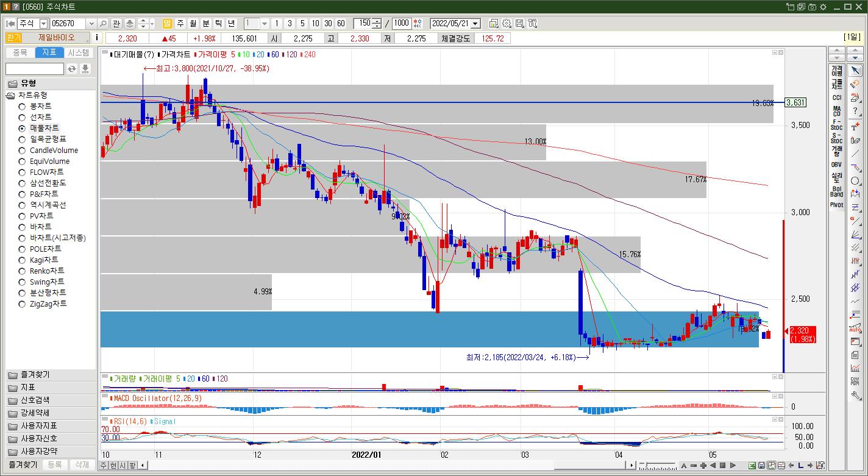Click the 30 interval button
The height and width of the screenshot is (476, 868).
click(328, 23)
